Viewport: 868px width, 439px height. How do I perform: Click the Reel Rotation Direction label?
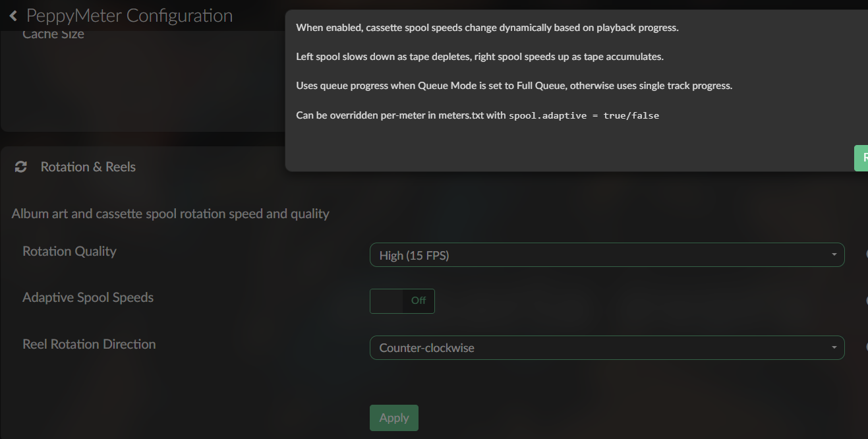tap(89, 344)
